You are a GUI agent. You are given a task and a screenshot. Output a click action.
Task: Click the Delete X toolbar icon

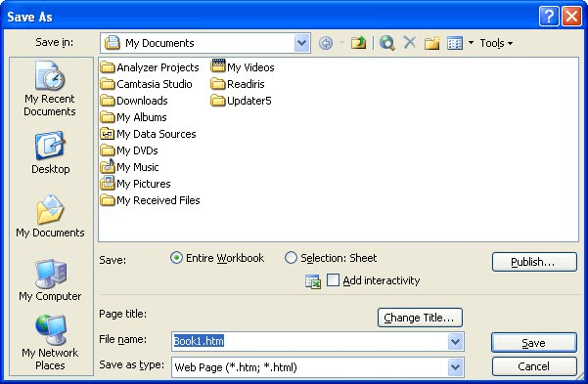pos(410,42)
